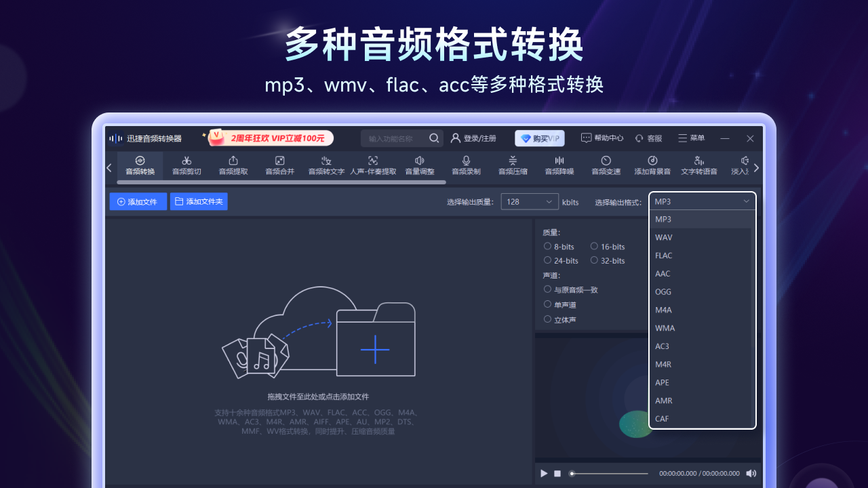This screenshot has width=868, height=488.
Task: Select 与原音频一致 channel option
Action: pos(570,289)
